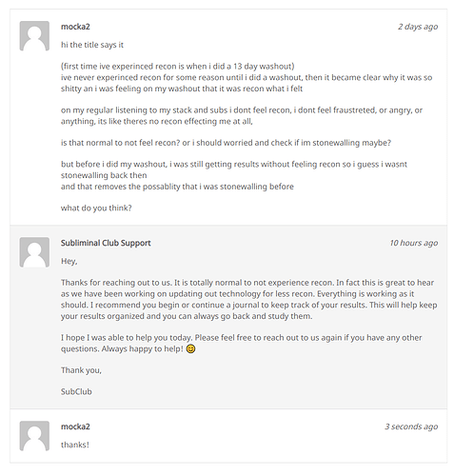This screenshot has width=454, height=476.
Task: Select the 'Subliminal Club Support' author name
Action: 106,243
